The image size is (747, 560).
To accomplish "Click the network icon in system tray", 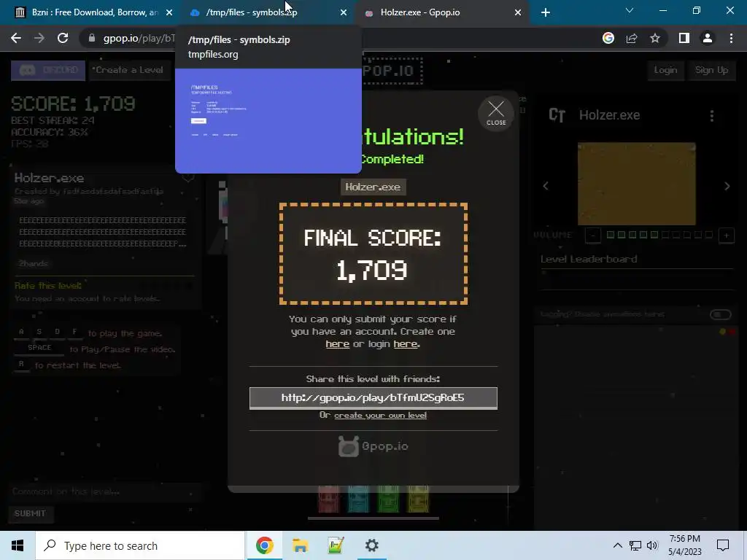I will click(x=635, y=545).
